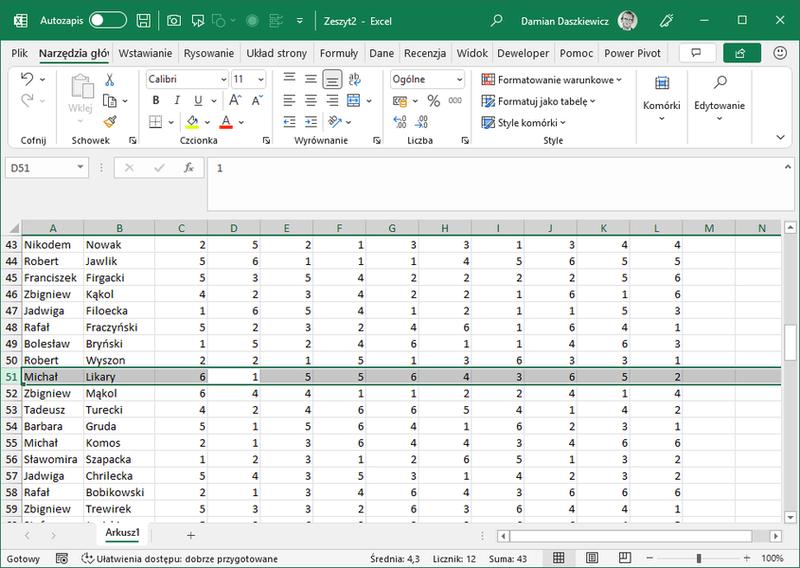Click the Style komórki button

point(525,123)
